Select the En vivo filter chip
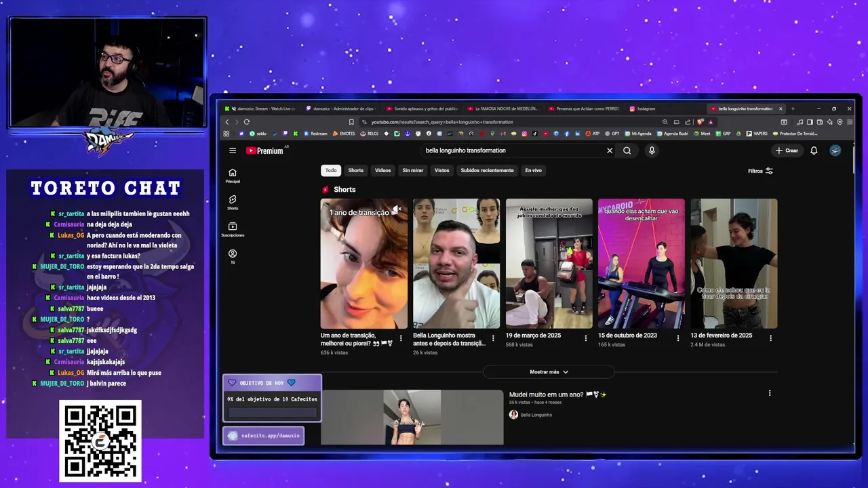The width and height of the screenshot is (868, 488). click(x=533, y=170)
